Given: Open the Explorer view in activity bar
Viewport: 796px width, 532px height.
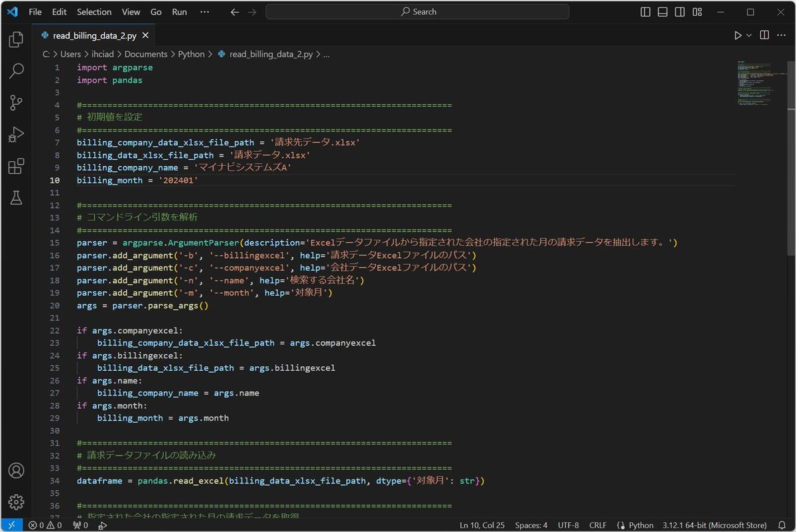Looking at the screenshot, I should (16, 40).
